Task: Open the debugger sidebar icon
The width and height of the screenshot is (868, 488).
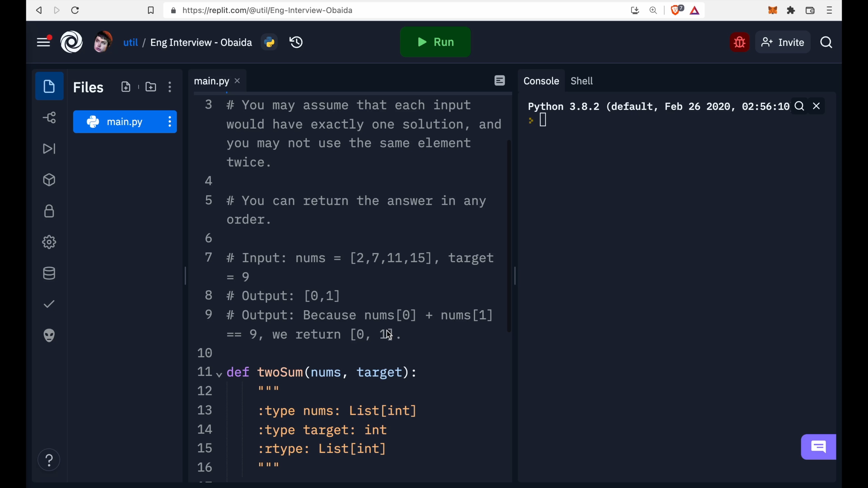Action: point(49,149)
